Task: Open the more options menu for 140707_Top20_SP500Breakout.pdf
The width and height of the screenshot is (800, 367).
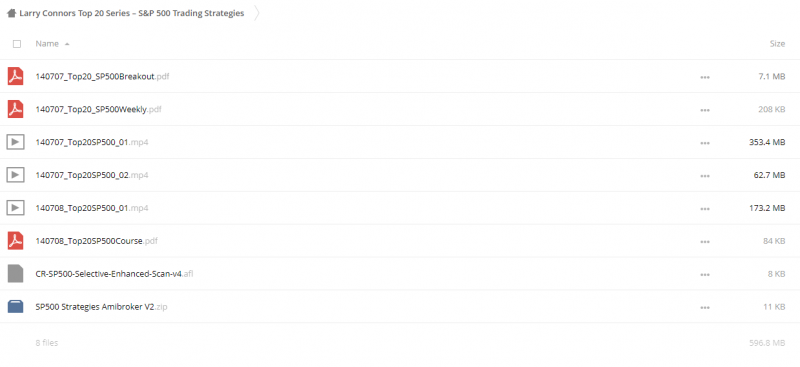Action: [705, 77]
